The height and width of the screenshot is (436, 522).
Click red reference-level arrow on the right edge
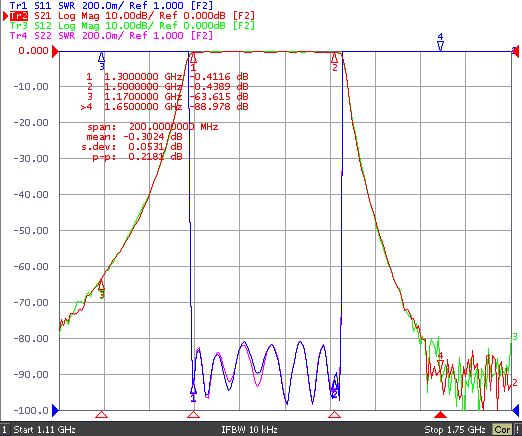[x=516, y=51]
